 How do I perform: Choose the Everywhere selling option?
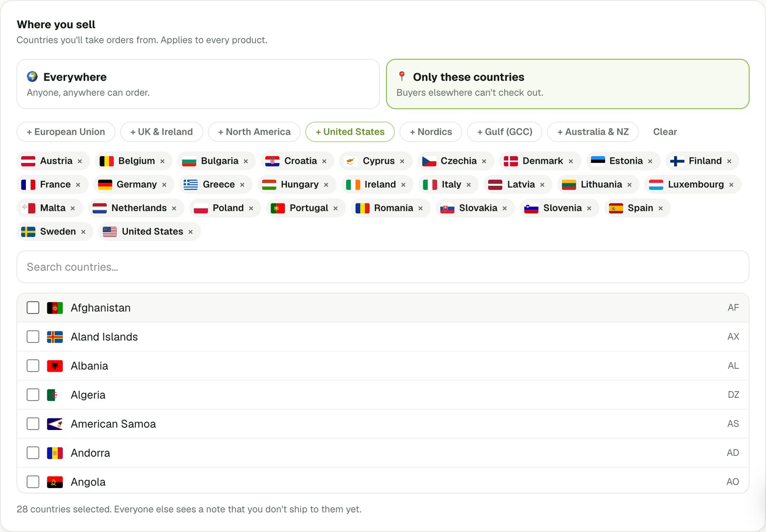pyautogui.click(x=198, y=84)
